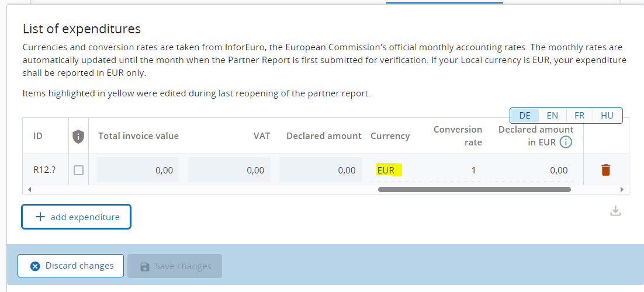This screenshot has width=644, height=292.
Task: Switch language toggle to EN
Action: click(x=552, y=116)
